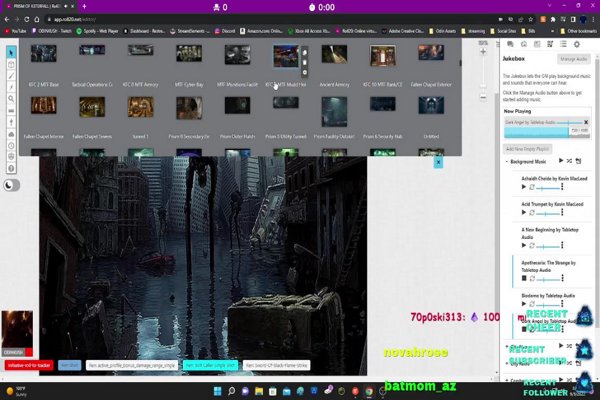The height and width of the screenshot is (400, 600).
Task: Play A New Beginning by Tabletop Audio
Action: pos(524,245)
